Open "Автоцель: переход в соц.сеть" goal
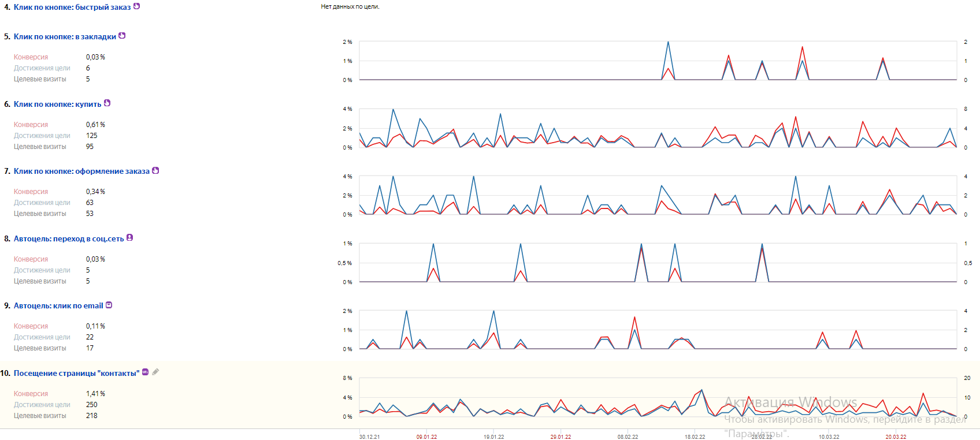Image resolution: width=980 pixels, height=440 pixels. [69, 239]
